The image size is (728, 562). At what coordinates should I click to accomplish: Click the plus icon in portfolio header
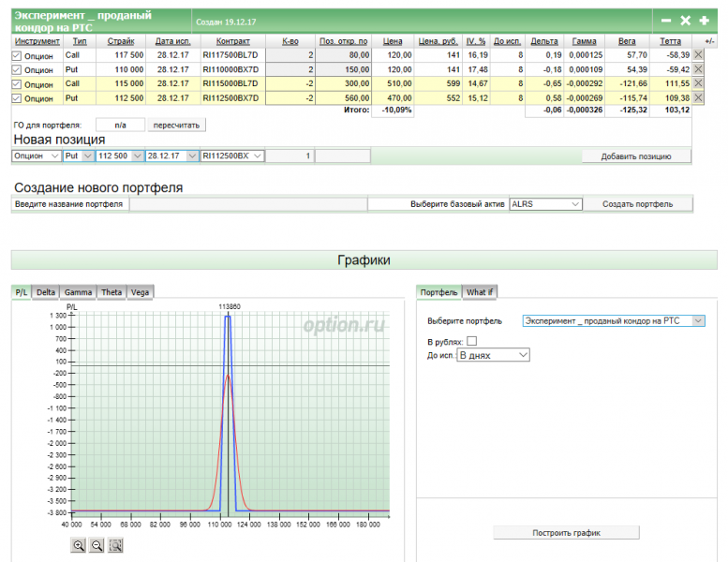[704, 21]
